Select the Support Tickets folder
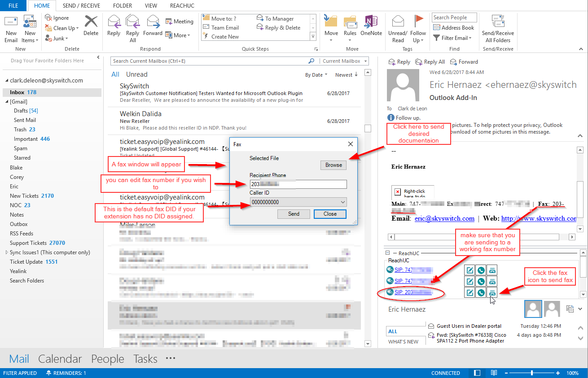Screen dimensions: 588x378 [37, 243]
